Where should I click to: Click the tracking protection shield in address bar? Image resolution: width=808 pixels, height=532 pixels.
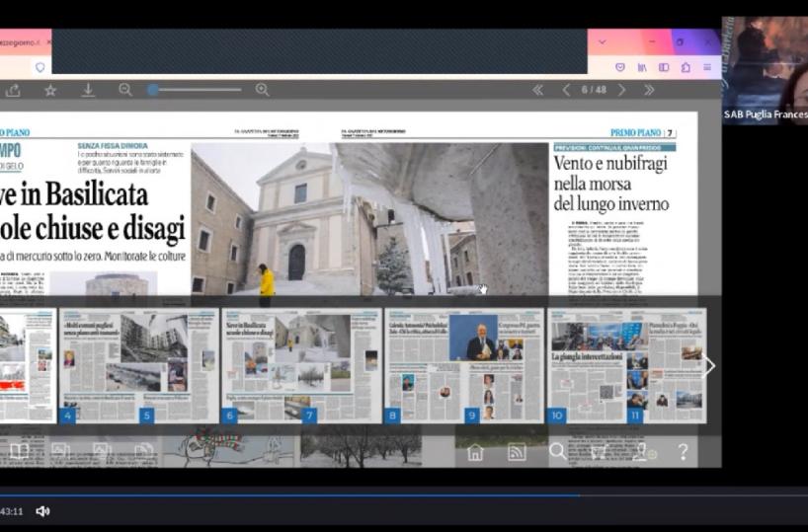40,67
